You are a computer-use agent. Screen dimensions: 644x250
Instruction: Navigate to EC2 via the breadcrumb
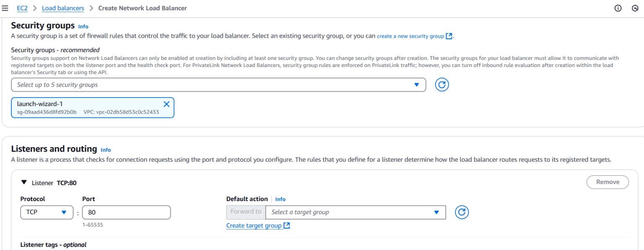(x=22, y=8)
